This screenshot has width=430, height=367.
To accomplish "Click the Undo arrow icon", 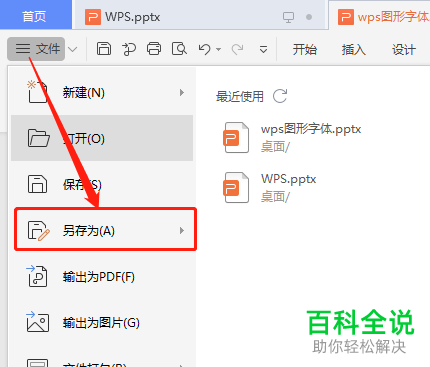I will [x=205, y=49].
